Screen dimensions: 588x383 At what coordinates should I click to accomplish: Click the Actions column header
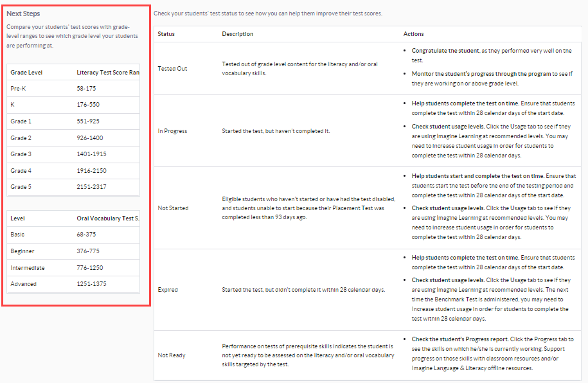413,34
